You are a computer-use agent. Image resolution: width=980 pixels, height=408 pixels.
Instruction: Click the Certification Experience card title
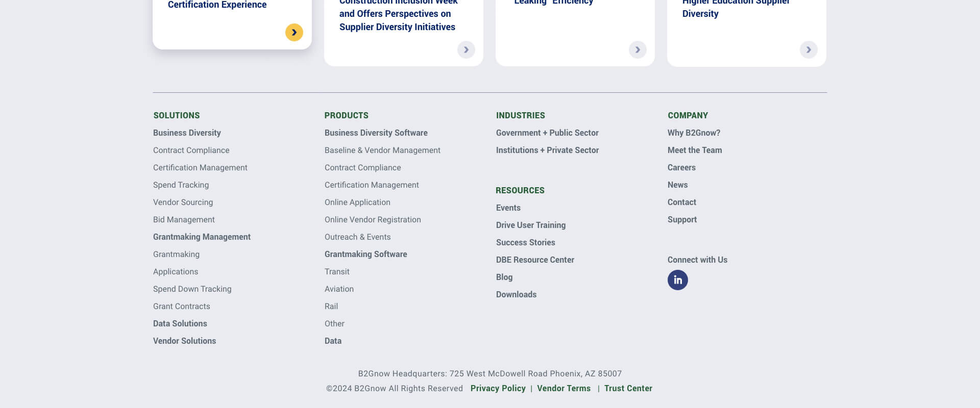[217, 5]
